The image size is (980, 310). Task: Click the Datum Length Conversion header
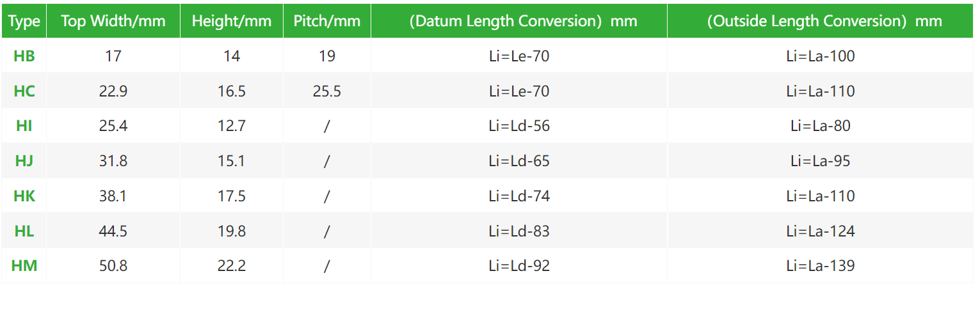[519, 21]
